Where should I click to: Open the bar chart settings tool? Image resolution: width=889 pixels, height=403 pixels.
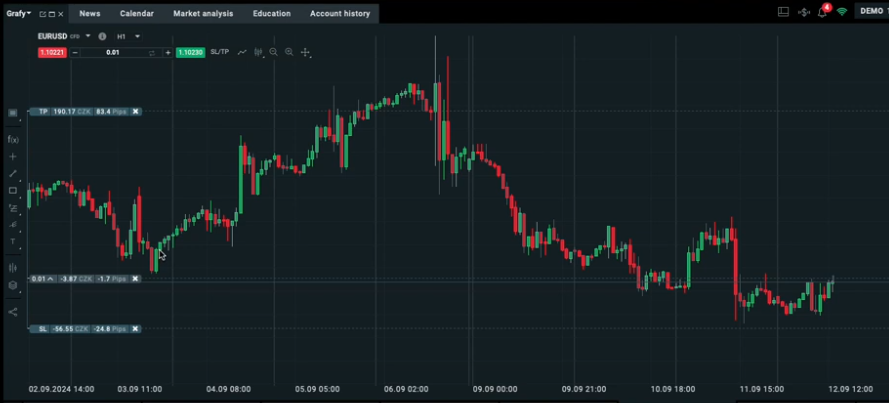13,268
